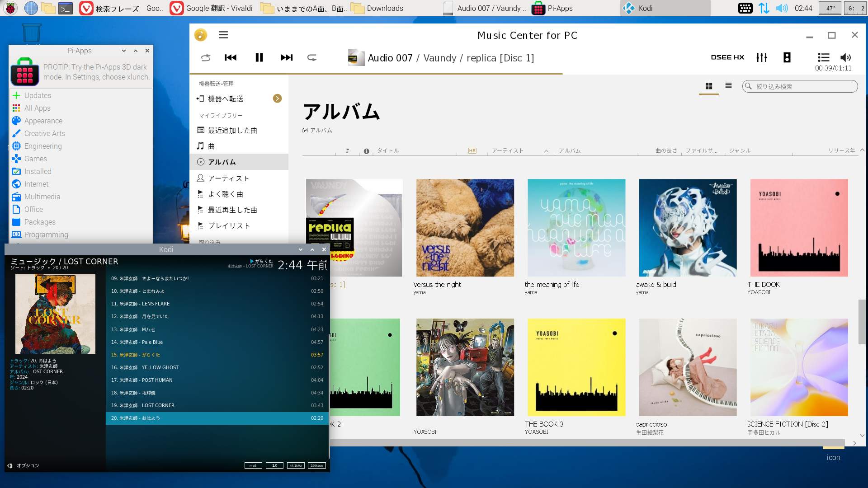Open Games category in Pi-Apps

pyautogui.click(x=80, y=159)
